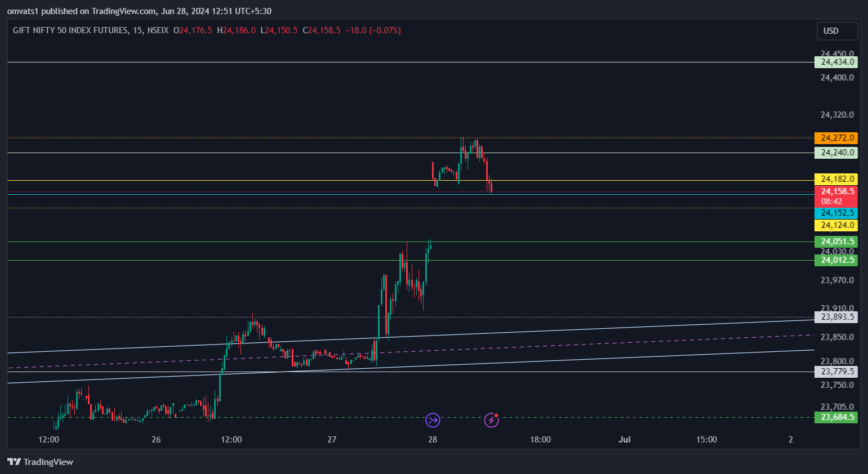Click the green 24,051.5 price label
Viewport: 868px width, 474px height.
click(836, 242)
